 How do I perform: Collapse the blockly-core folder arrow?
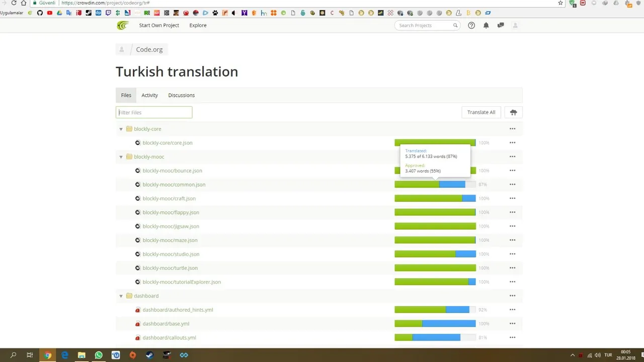click(x=121, y=129)
